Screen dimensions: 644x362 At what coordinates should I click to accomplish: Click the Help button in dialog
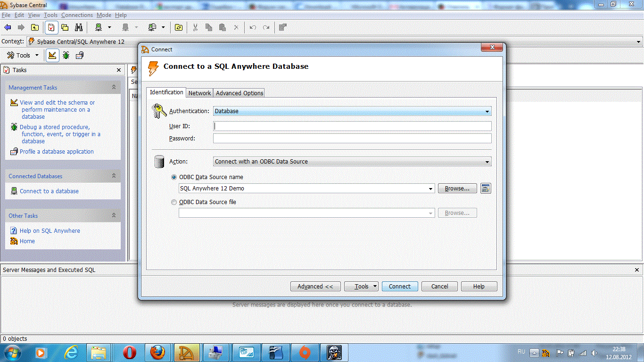pyautogui.click(x=479, y=286)
